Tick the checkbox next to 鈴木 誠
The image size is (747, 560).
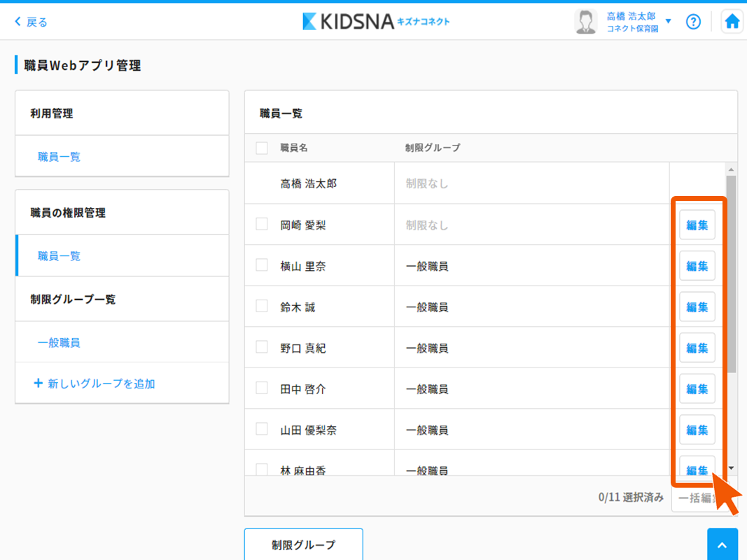point(262,306)
